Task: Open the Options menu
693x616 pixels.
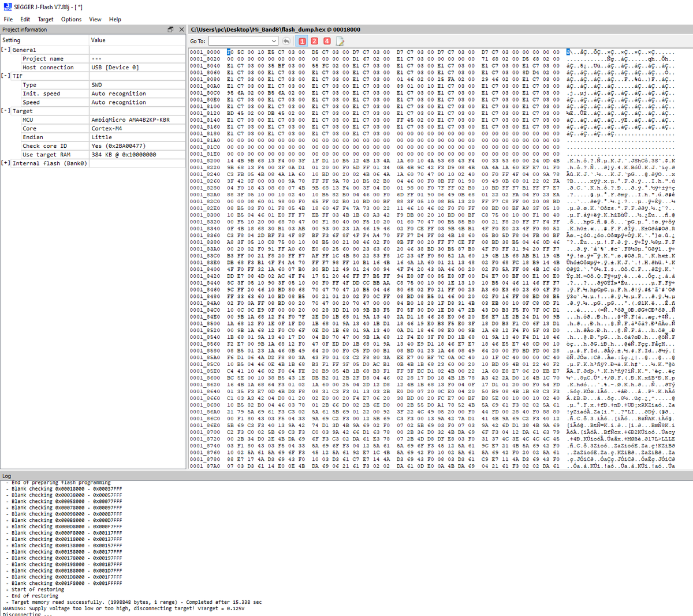Action: click(x=71, y=19)
